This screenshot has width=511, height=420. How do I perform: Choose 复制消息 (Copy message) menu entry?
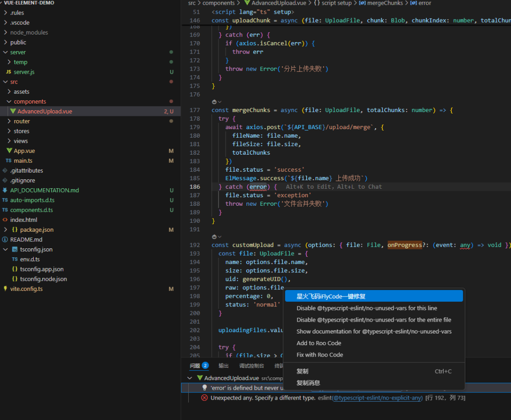point(374,383)
